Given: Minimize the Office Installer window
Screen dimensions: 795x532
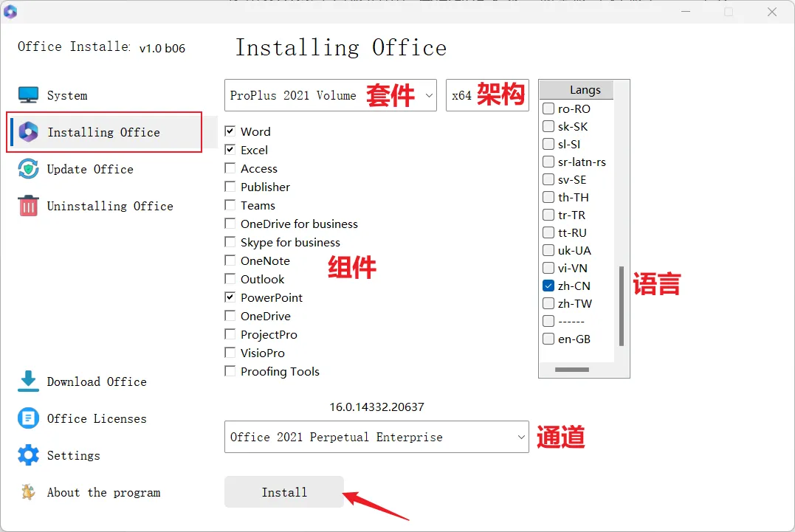Looking at the screenshot, I should [x=686, y=11].
